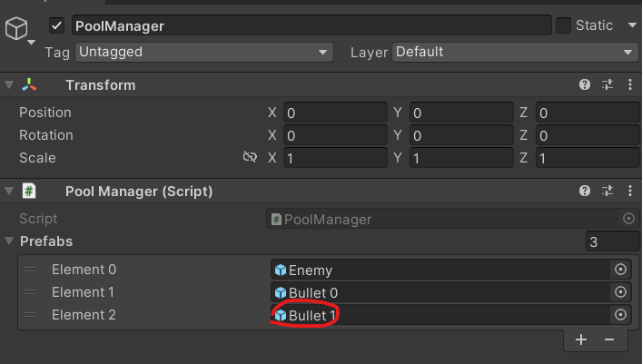Open the Static flags dropdown arrow
The height and width of the screenshot is (364, 642).
[x=629, y=26]
